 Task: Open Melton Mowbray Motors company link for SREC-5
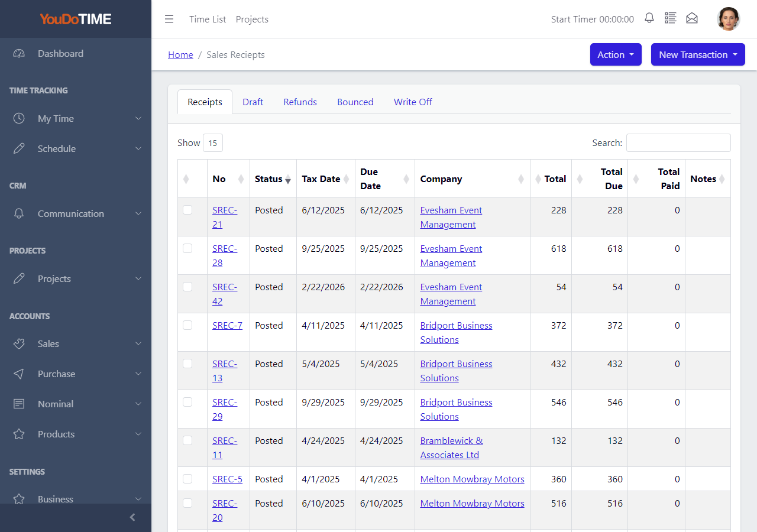point(472,479)
